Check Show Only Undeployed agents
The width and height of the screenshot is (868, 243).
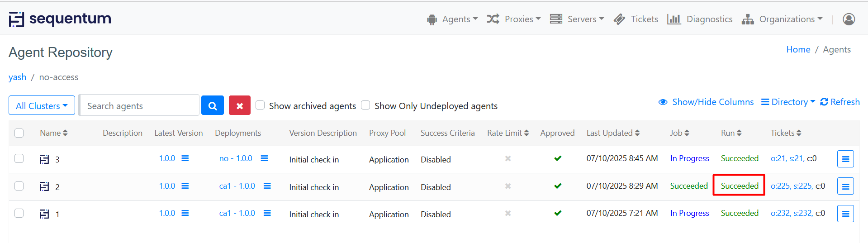[365, 105]
